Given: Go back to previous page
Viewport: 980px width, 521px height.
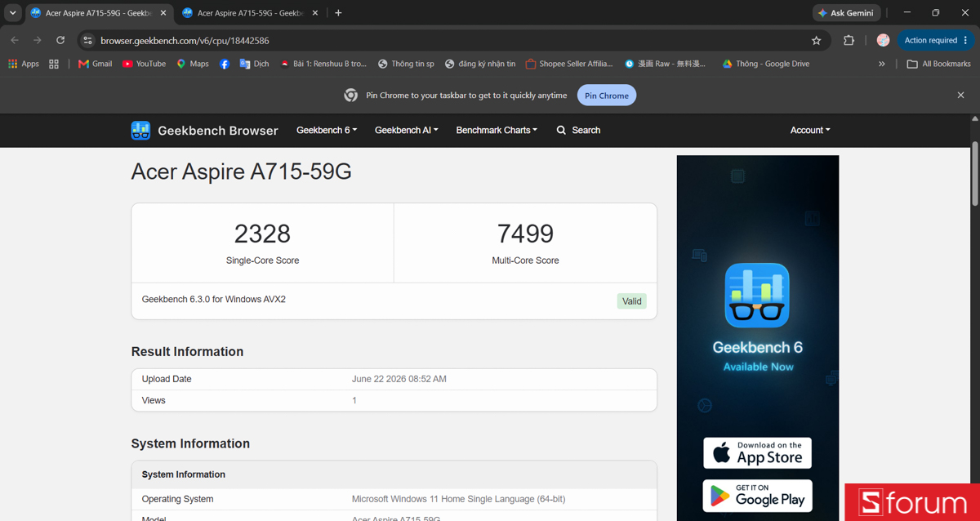Looking at the screenshot, I should click(15, 40).
